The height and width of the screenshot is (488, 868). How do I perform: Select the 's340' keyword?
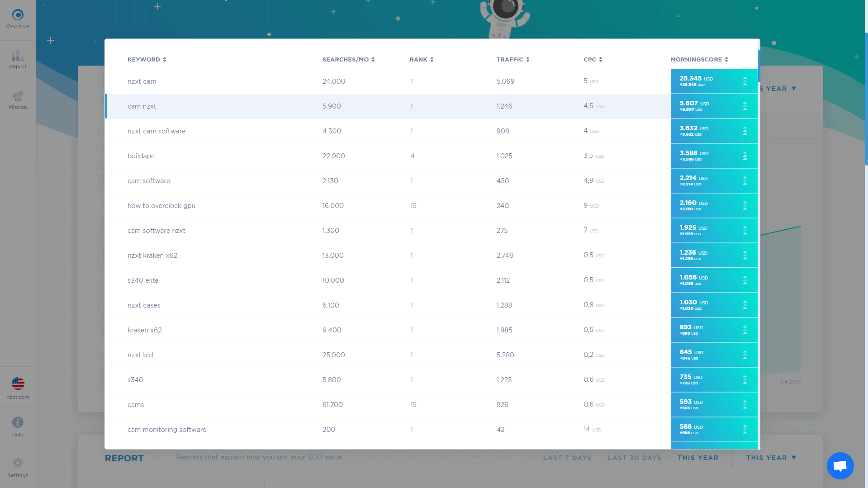pos(135,380)
